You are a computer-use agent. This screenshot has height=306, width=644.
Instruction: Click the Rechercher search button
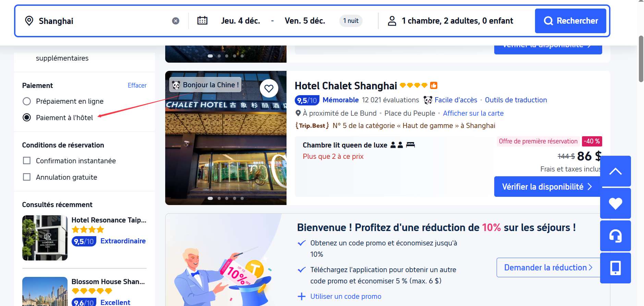[570, 21]
